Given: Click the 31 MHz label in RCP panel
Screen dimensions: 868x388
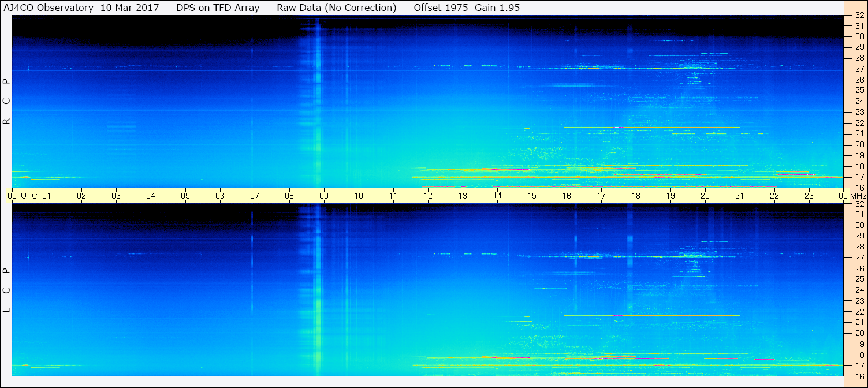Looking at the screenshot, I should coord(859,26).
